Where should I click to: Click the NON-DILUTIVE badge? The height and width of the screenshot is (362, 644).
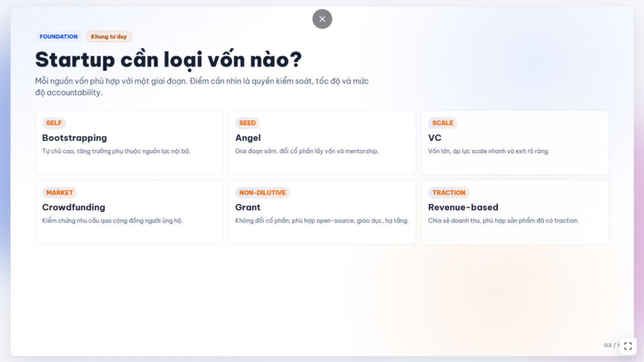tap(262, 193)
